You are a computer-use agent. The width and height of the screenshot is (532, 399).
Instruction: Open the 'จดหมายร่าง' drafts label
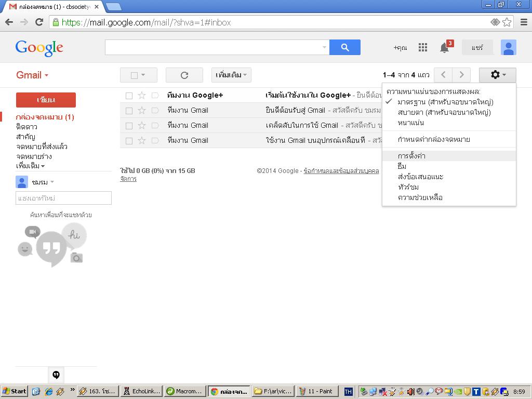click(x=34, y=156)
